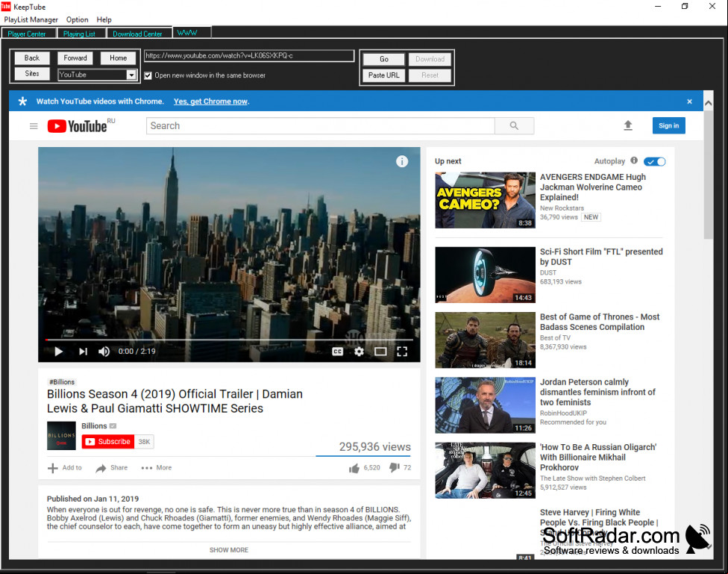The height and width of the screenshot is (574, 728).
Task: Click the Paste URL button
Action: click(383, 75)
